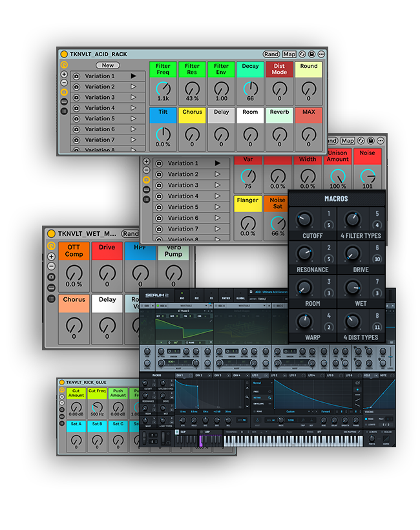Select RETRIG mode for Serum LFO 1
420x530 pixels.
[262, 397]
